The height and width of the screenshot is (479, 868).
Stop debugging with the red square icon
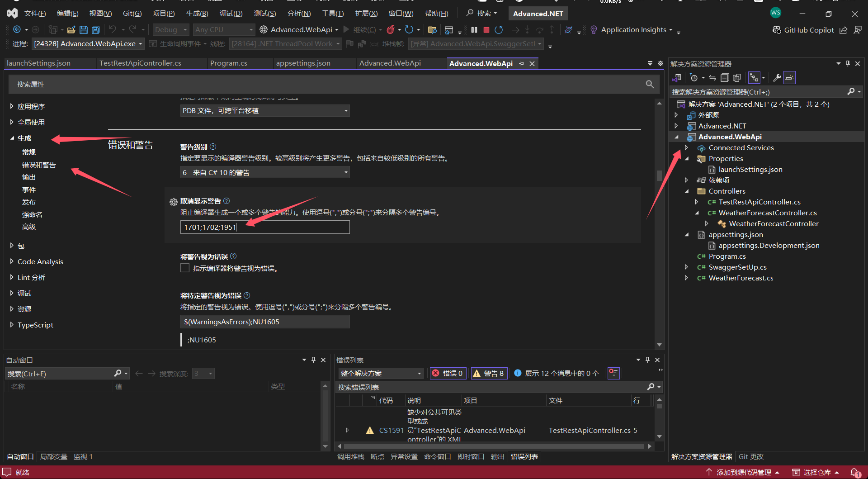pos(486,30)
